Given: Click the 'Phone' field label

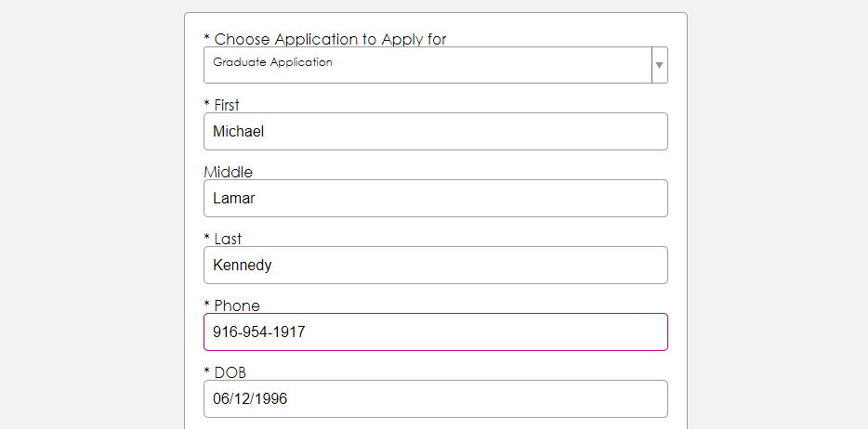Looking at the screenshot, I should pyautogui.click(x=237, y=305).
